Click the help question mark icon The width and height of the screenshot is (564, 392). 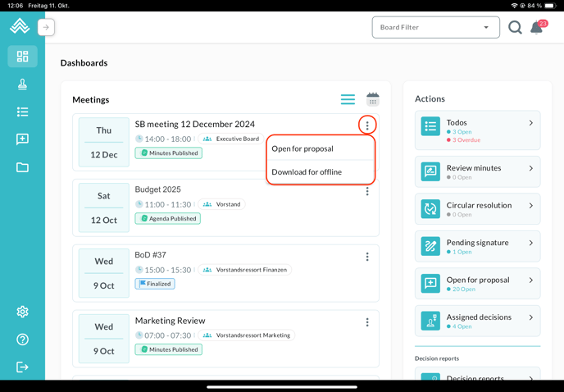[x=22, y=340]
